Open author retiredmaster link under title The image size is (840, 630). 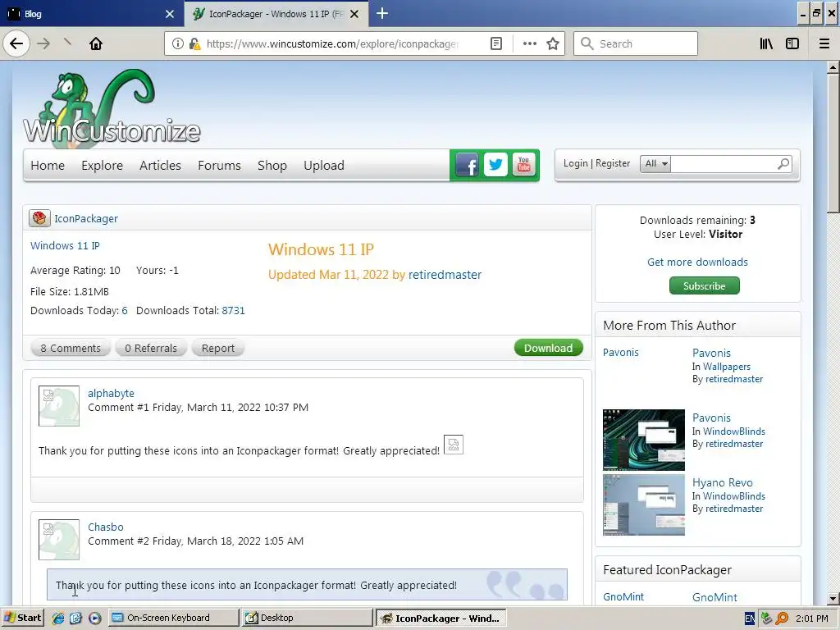point(445,274)
